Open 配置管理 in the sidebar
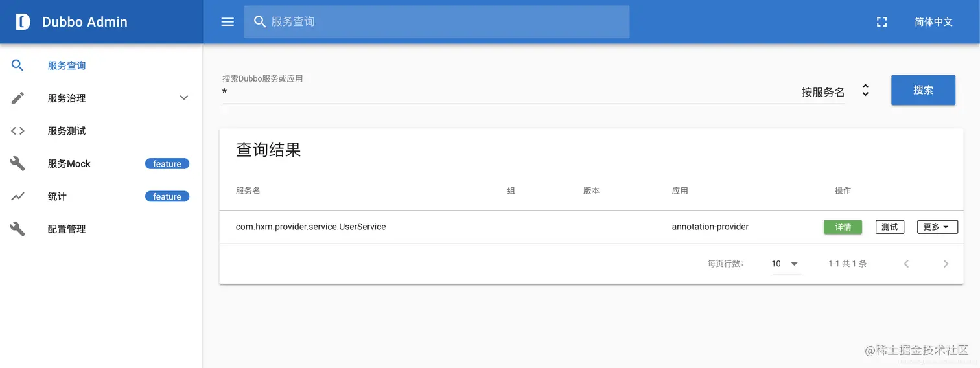Image resolution: width=980 pixels, height=368 pixels. [x=101, y=229]
